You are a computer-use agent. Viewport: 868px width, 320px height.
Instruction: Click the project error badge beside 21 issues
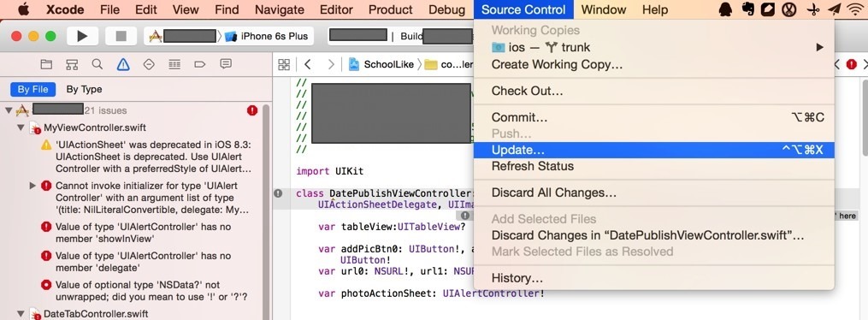[x=252, y=110]
